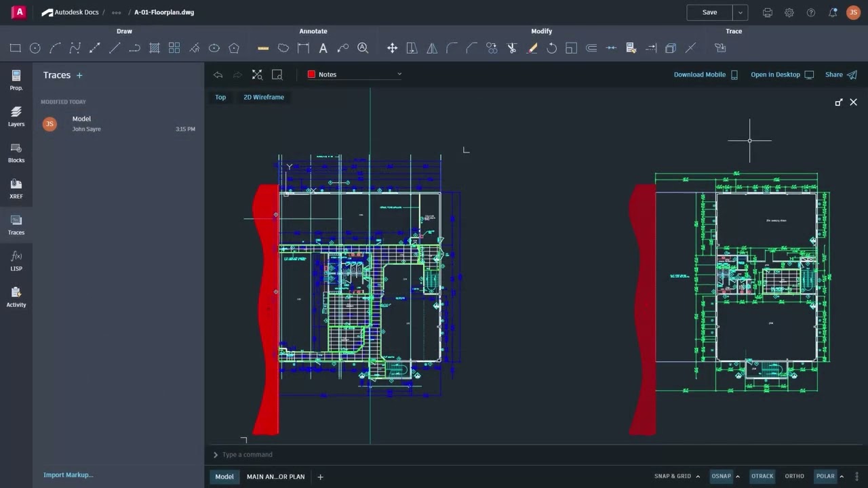Click Open in Desktop
Image resolution: width=868 pixels, height=488 pixels.
(x=775, y=75)
